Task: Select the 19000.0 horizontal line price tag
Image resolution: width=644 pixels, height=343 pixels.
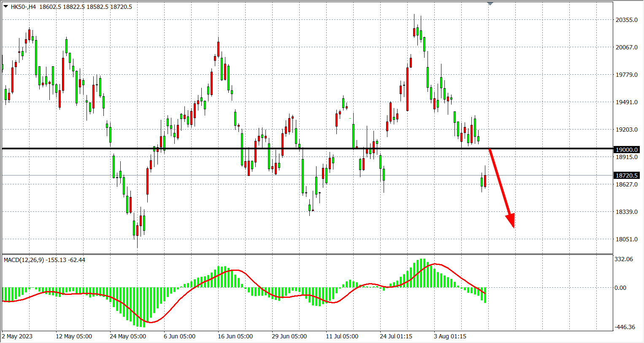Action: tap(626, 150)
